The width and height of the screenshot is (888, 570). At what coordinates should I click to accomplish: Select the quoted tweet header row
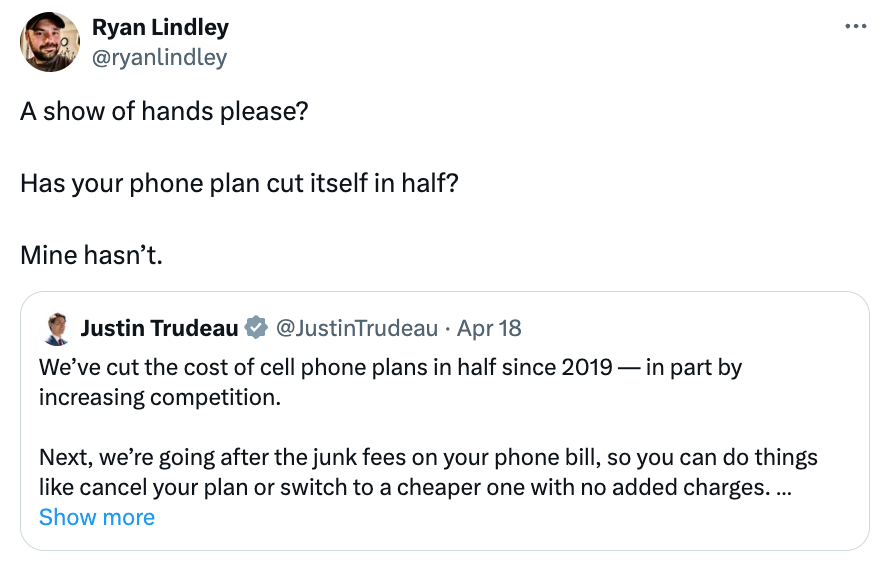pos(282,329)
